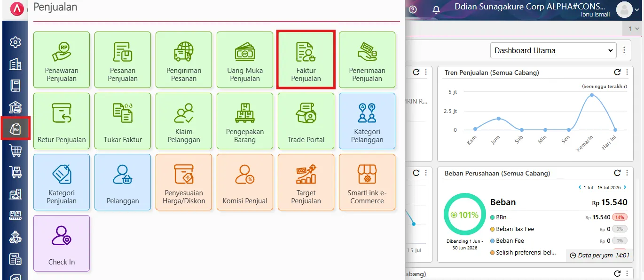The image size is (644, 280).
Task: Refresh Tren Penjualan widget
Action: pyautogui.click(x=617, y=72)
